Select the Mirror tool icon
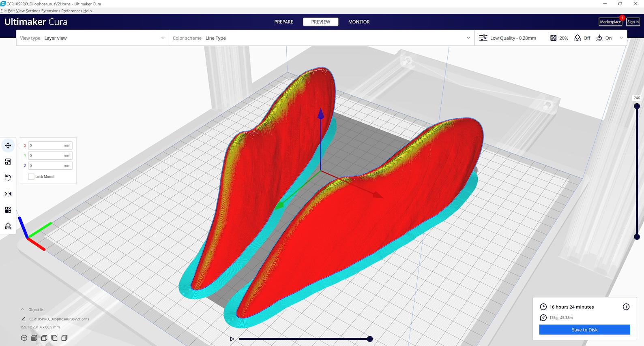644x346 pixels. click(8, 194)
